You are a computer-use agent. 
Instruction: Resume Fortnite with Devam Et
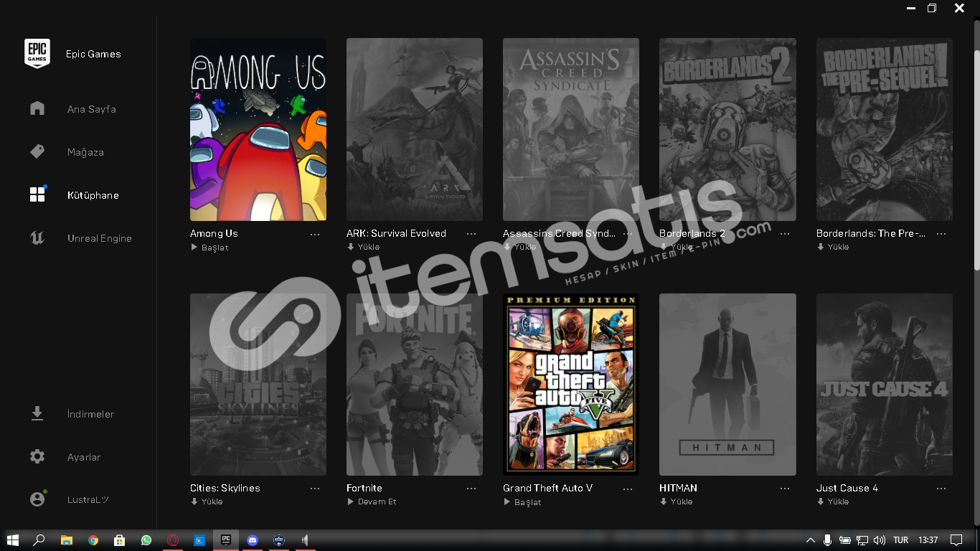(372, 501)
